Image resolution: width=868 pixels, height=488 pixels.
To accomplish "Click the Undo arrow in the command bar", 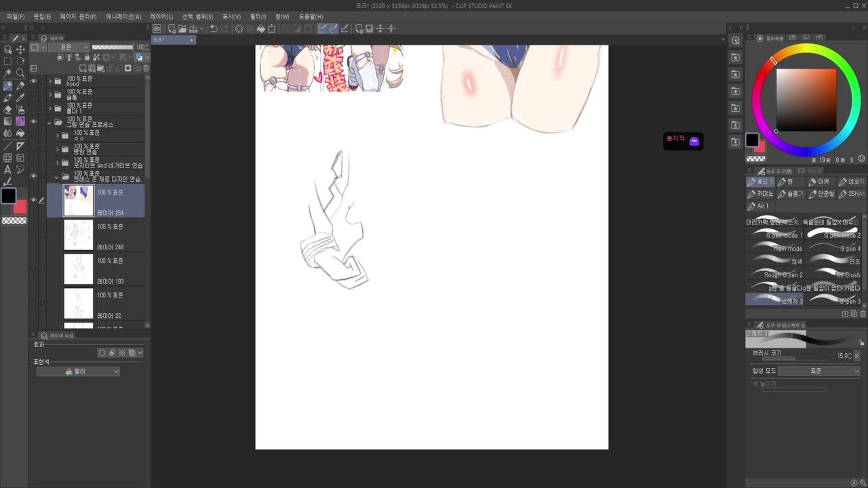I will coord(214,28).
